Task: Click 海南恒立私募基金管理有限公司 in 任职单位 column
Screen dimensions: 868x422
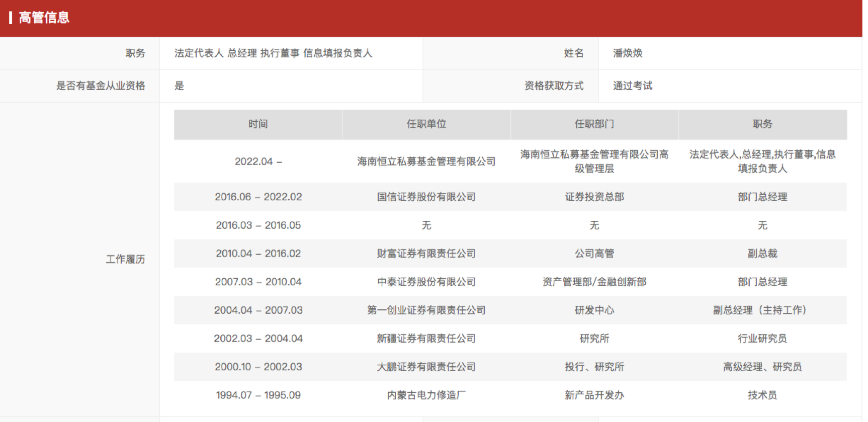Action: pyautogui.click(x=426, y=161)
